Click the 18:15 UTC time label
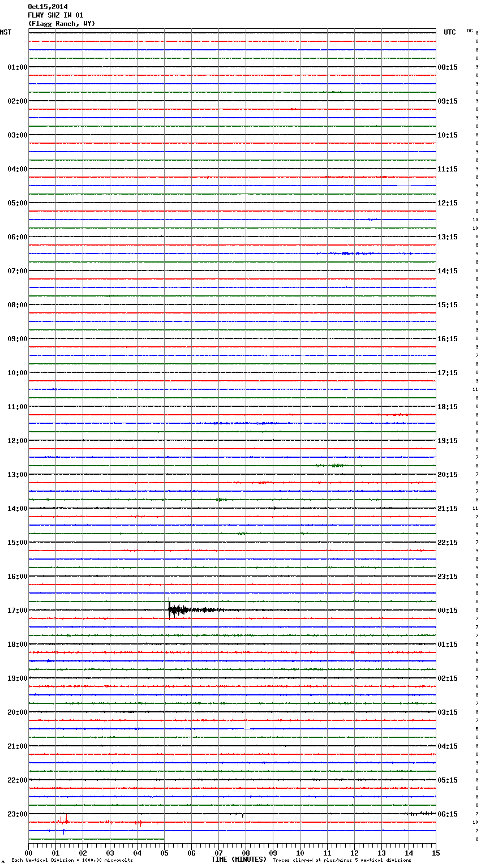Screen dimensions: 481x868 pyautogui.click(x=448, y=407)
